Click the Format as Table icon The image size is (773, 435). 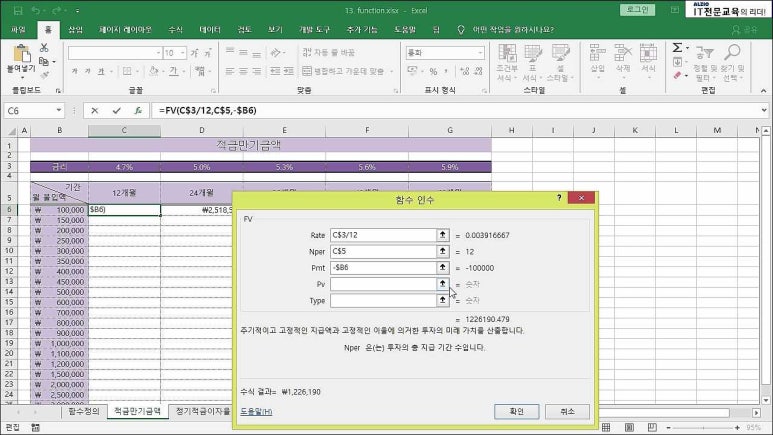(x=533, y=53)
